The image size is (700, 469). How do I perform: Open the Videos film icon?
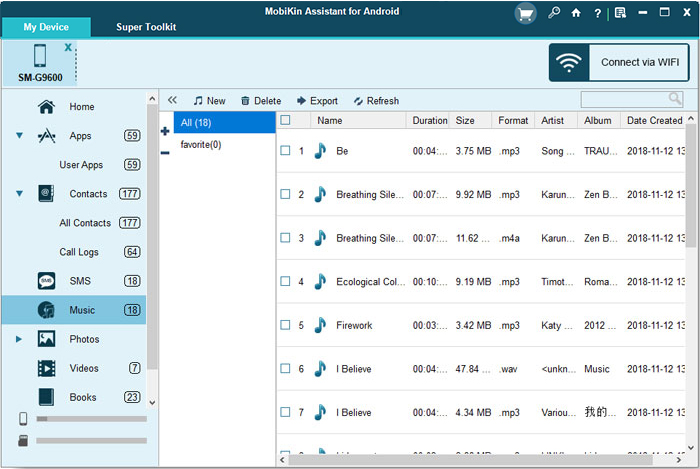tap(46, 368)
